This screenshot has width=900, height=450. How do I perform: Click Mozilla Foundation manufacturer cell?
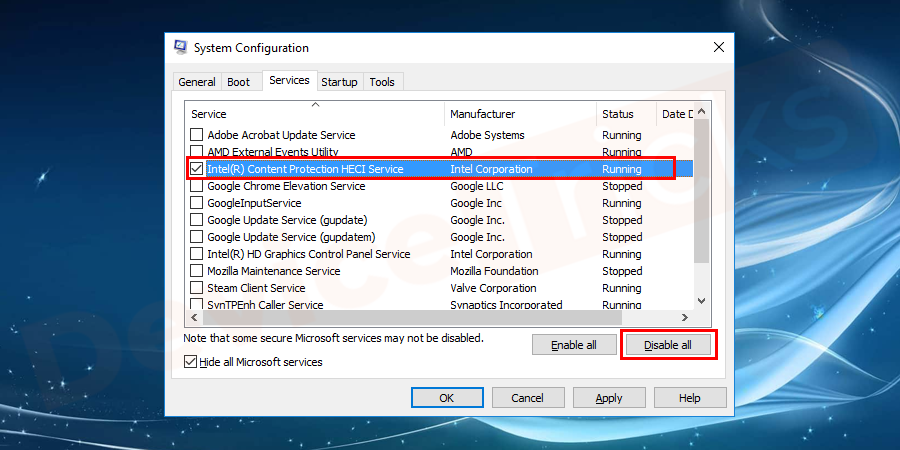(x=494, y=271)
